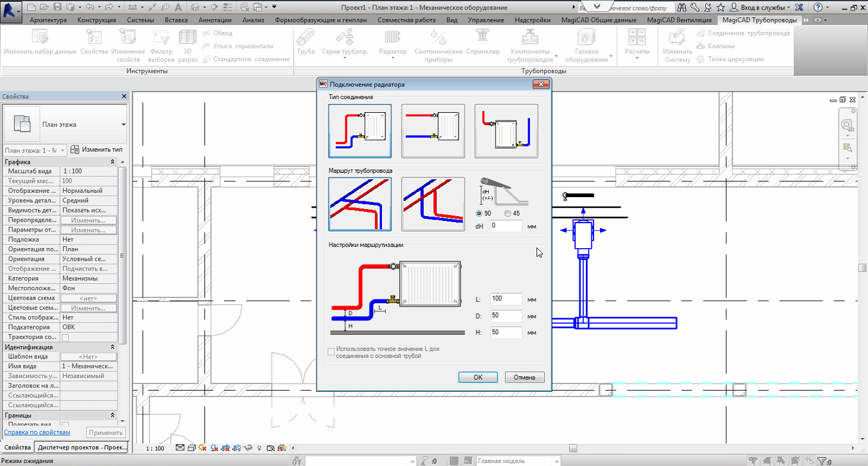Select the 45 degree angle radio button
The width and height of the screenshot is (868, 466).
(x=507, y=214)
